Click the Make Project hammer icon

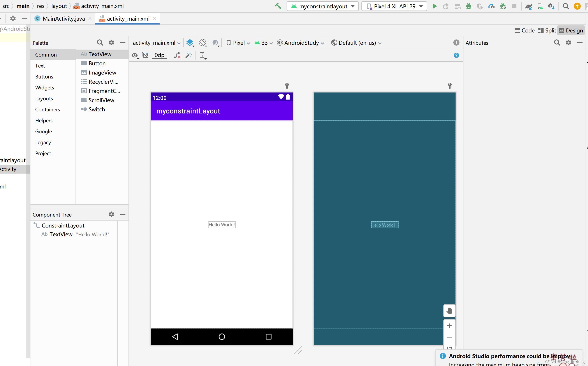(278, 6)
